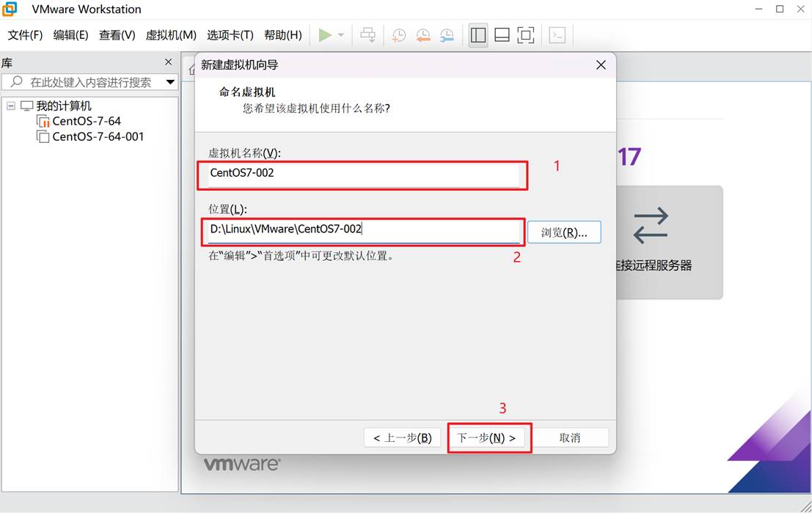Image resolution: width=812 pixels, height=513 pixels.
Task: Click the magnifier icon in library search
Action: pos(17,81)
